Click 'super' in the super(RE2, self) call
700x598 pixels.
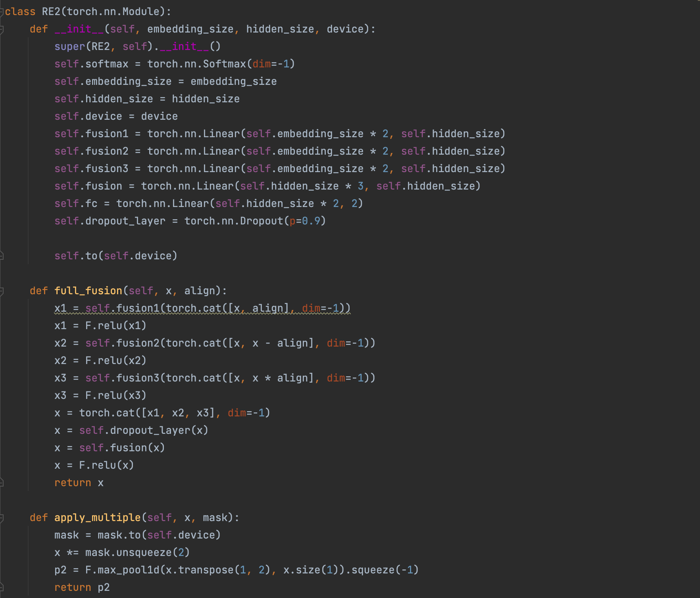[70, 46]
